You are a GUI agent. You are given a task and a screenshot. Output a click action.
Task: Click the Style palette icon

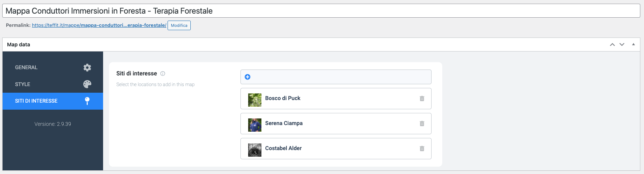[87, 84]
